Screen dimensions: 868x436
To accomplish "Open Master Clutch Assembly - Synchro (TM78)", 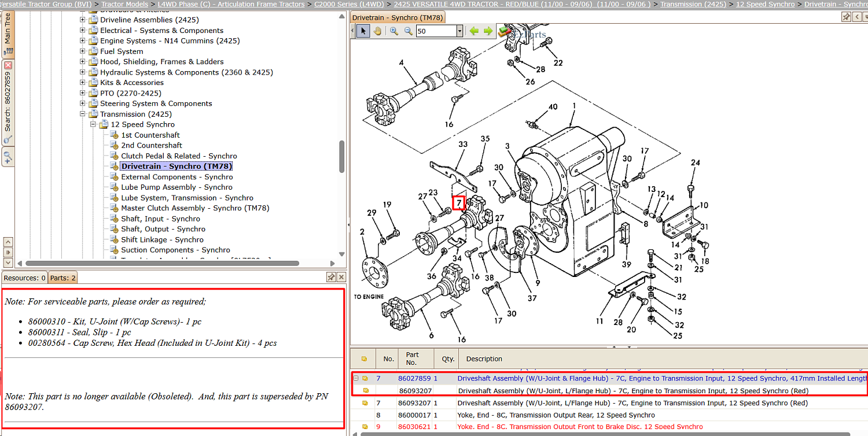I will click(195, 208).
